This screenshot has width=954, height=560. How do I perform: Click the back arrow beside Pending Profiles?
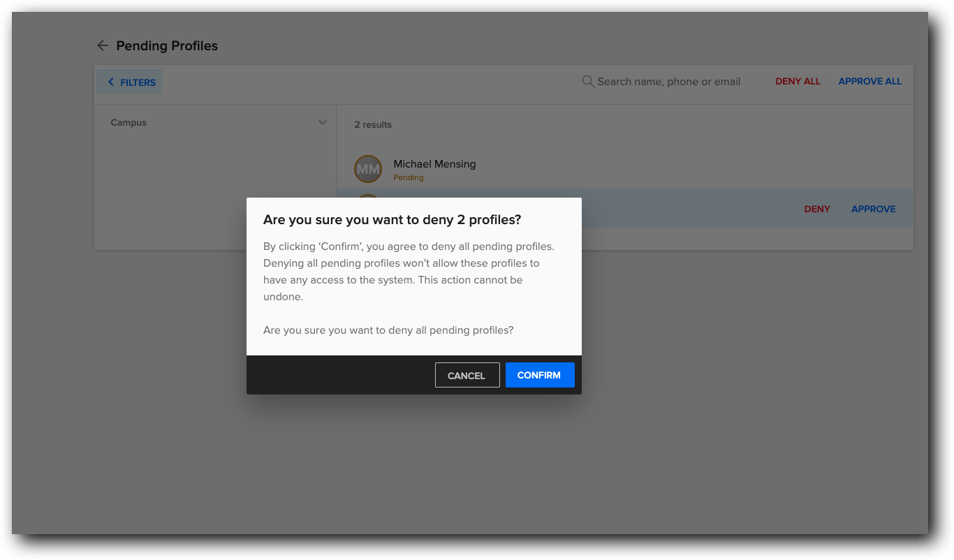103,45
